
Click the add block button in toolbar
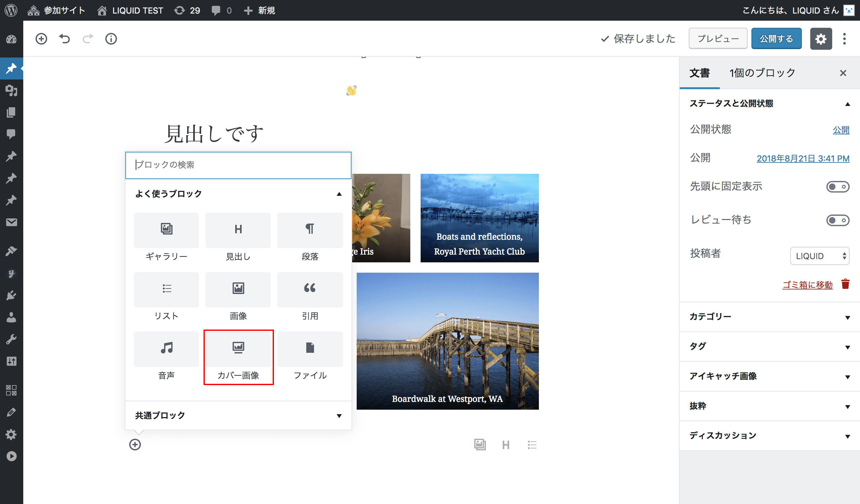click(41, 39)
